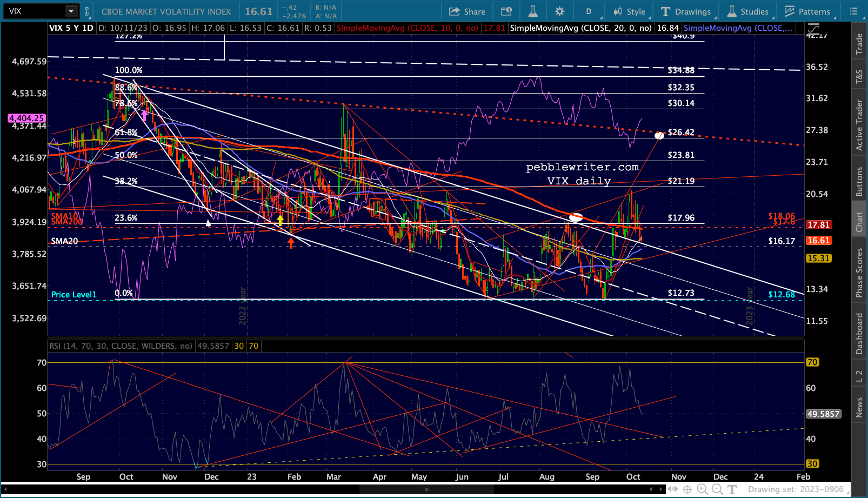Click the Share button
The height and width of the screenshot is (498, 868).
pos(467,11)
